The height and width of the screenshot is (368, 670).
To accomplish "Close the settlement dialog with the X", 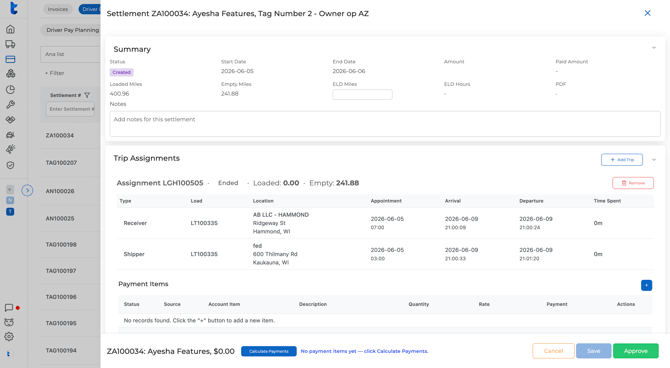I will 647,13.
